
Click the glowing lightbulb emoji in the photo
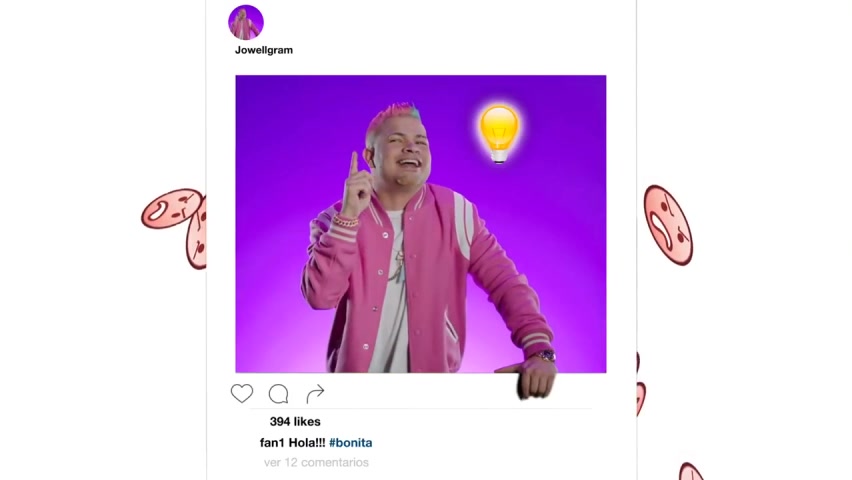[x=499, y=134]
